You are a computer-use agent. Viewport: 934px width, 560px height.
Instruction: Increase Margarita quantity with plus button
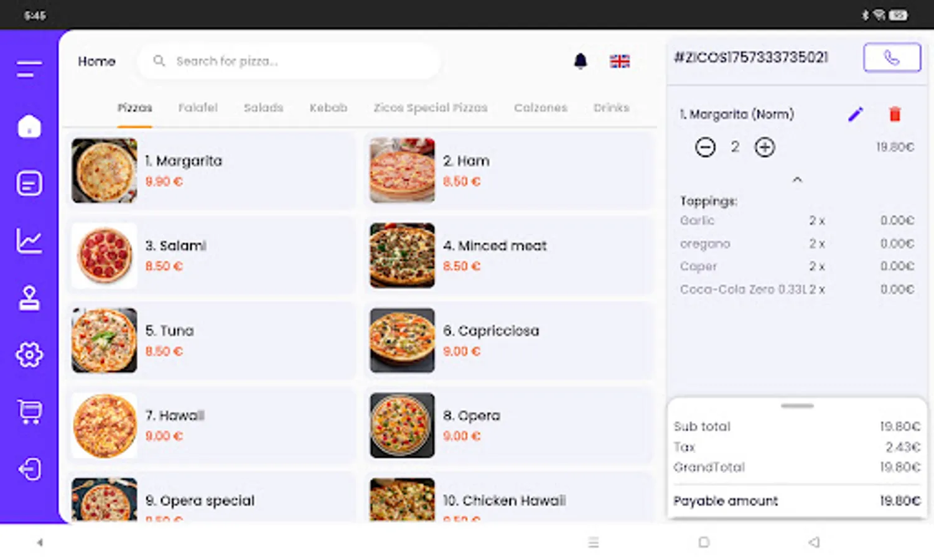pyautogui.click(x=765, y=147)
